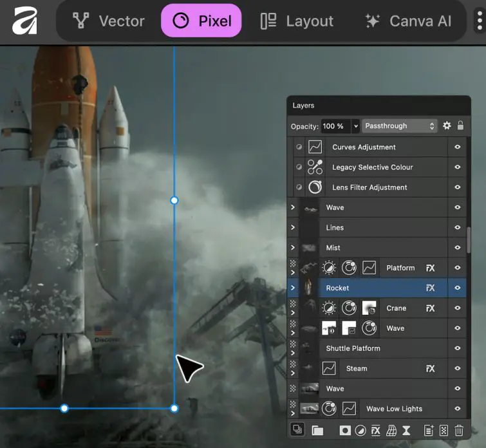Image resolution: width=486 pixels, height=448 pixels.
Task: Open the Passthrough blend mode dropdown
Action: pos(400,126)
